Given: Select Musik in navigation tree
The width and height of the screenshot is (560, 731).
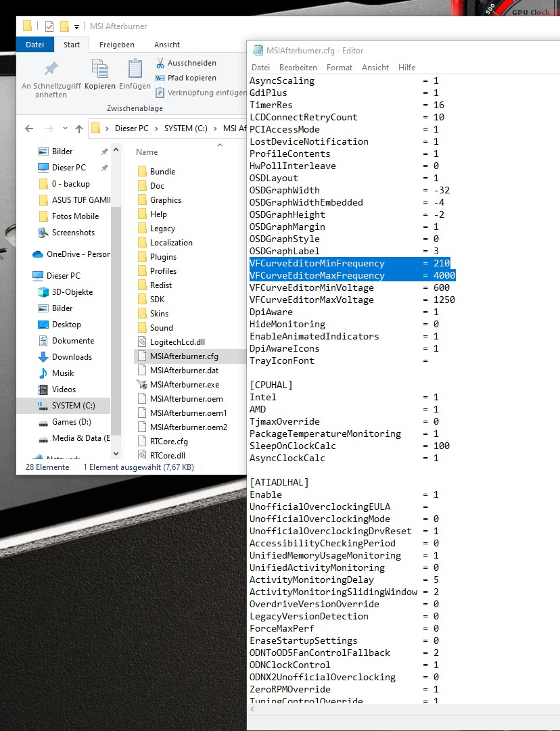Looking at the screenshot, I should 63,373.
